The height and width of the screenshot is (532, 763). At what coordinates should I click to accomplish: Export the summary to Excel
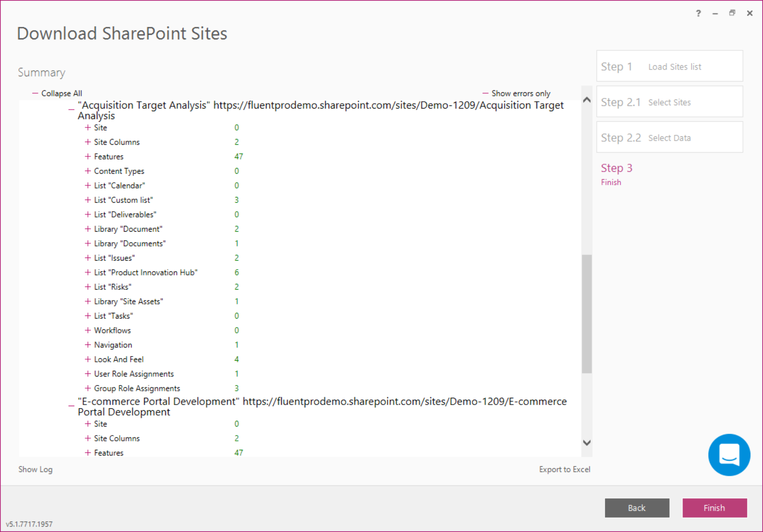(564, 469)
